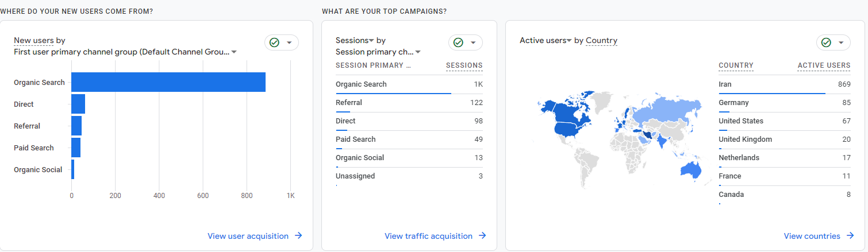Click the COUNTRY column header
Image resolution: width=868 pixels, height=252 pixels.
coord(736,65)
